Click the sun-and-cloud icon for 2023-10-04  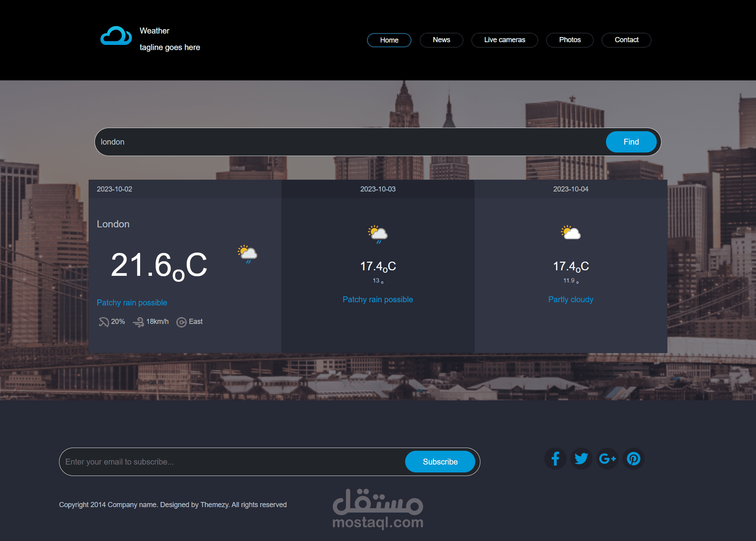(x=570, y=232)
